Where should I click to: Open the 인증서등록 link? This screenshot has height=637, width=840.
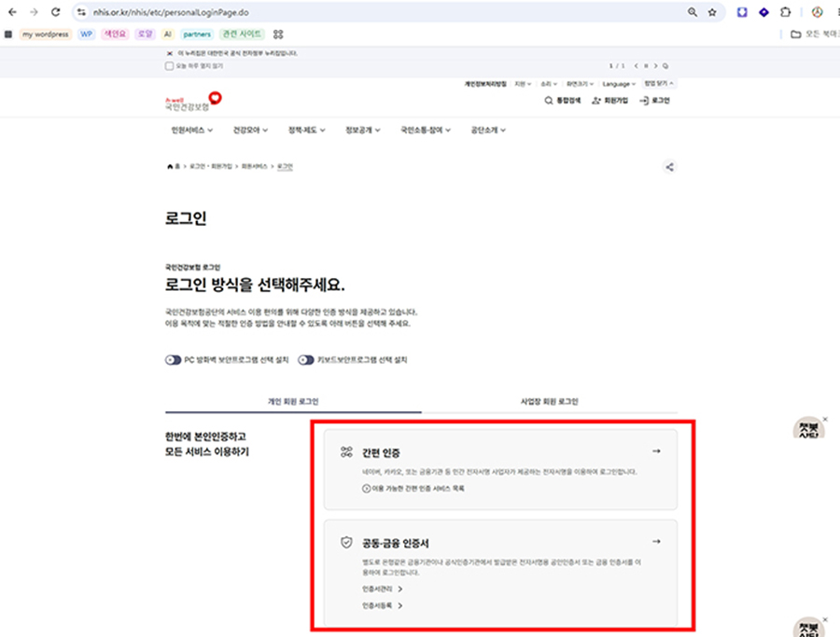tap(382, 605)
